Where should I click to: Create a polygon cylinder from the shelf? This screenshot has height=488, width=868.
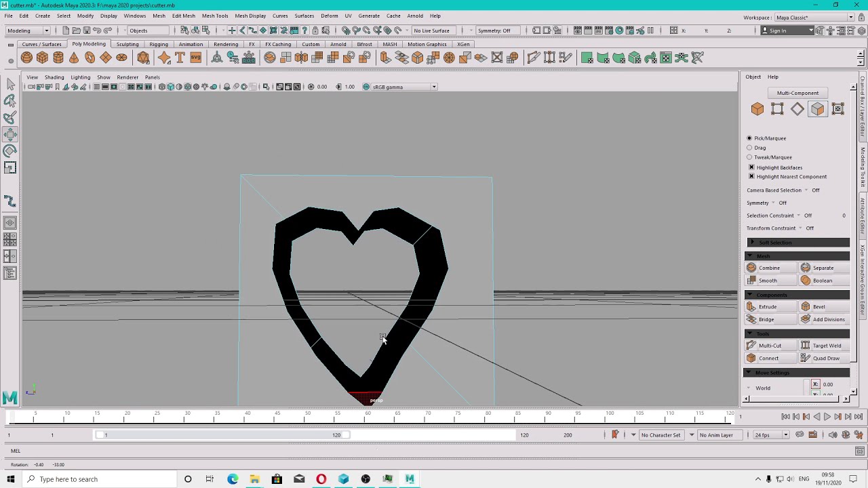[58, 58]
